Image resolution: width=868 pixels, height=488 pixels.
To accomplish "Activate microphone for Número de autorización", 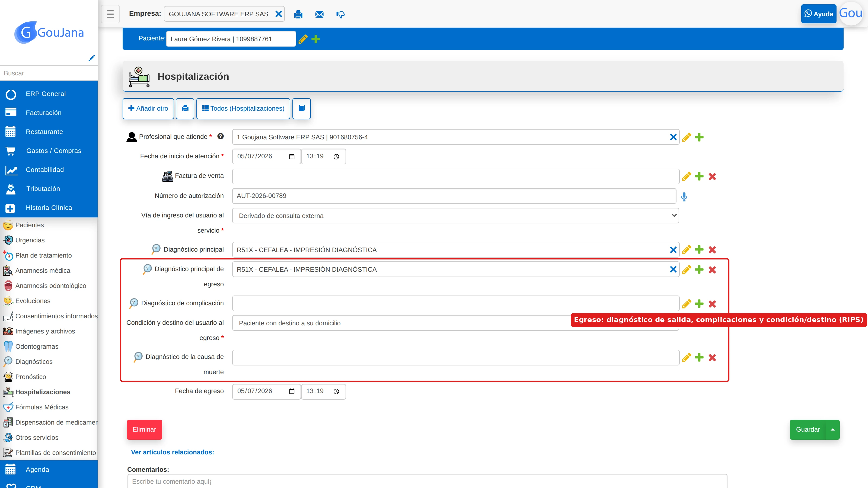I will coord(684,197).
